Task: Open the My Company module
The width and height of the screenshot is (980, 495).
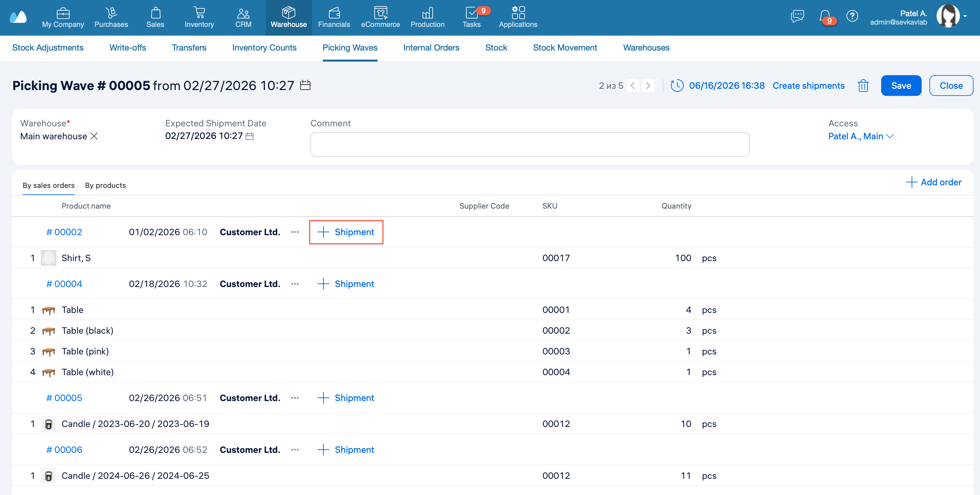Action: point(63,18)
